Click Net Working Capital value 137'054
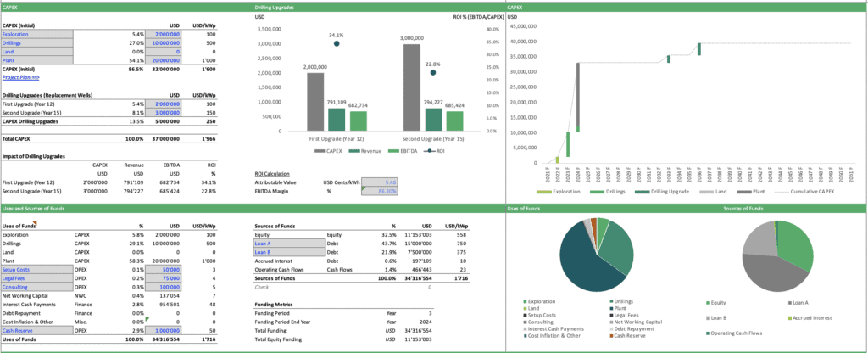 [170, 295]
